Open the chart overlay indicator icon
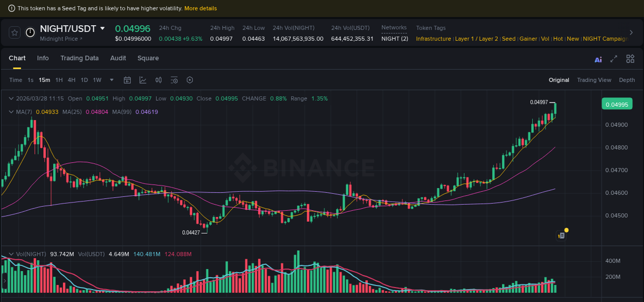The height and width of the screenshot is (302, 644). point(143,80)
